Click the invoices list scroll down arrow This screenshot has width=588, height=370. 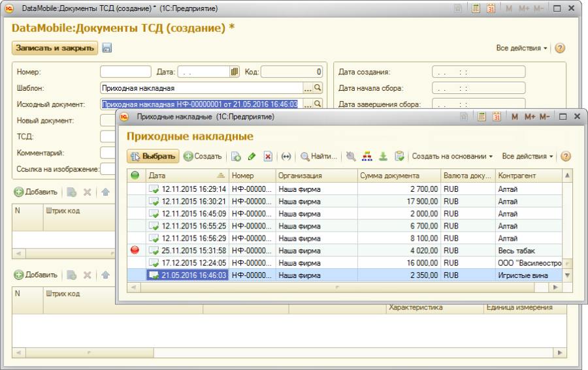coord(567,275)
